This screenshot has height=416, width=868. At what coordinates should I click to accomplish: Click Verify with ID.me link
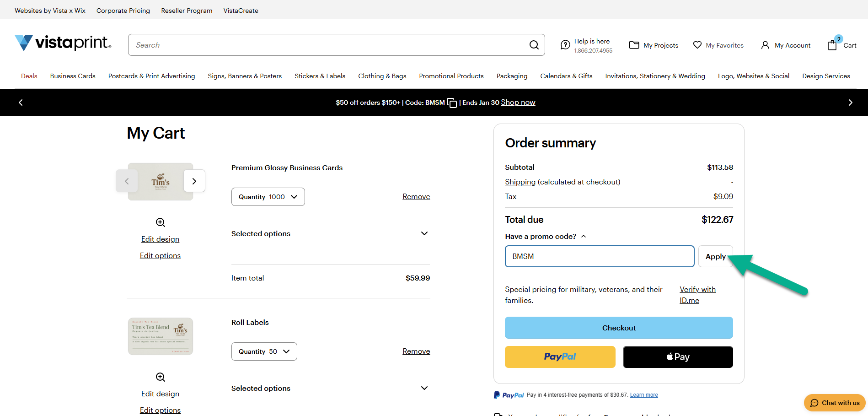[x=697, y=295]
